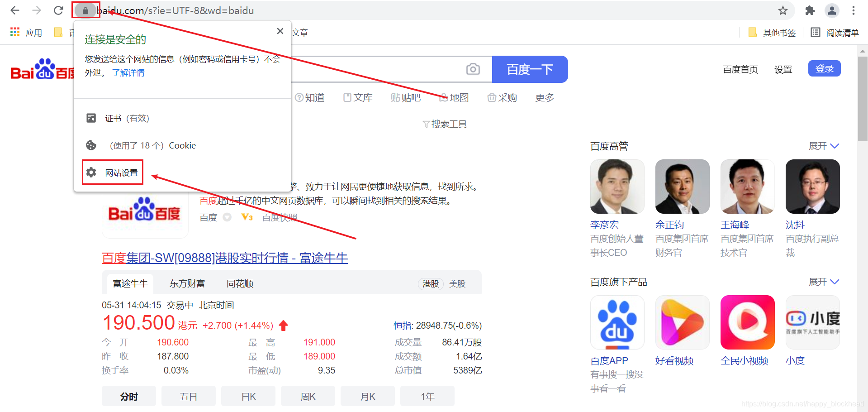Switch to the 文库 tab
This screenshot has height=412, width=868.
(x=358, y=97)
